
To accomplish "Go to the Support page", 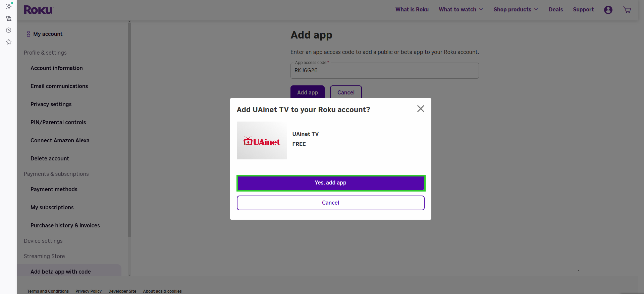I will pos(583,10).
